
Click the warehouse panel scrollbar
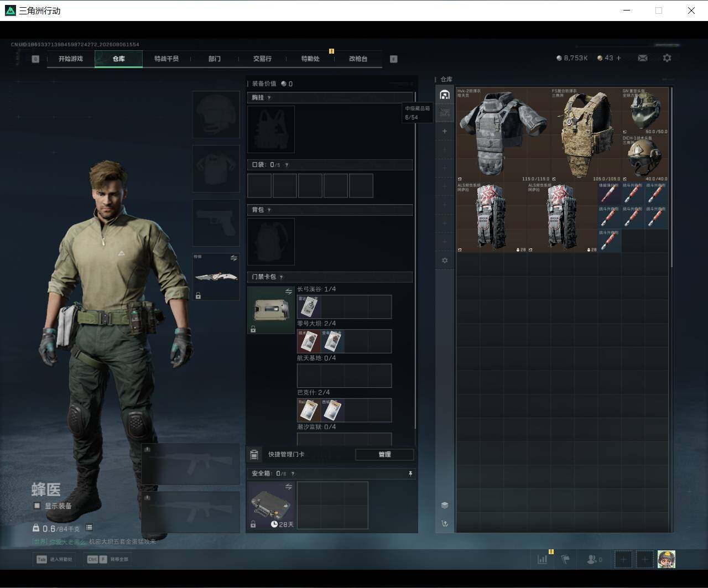[x=671, y=177]
